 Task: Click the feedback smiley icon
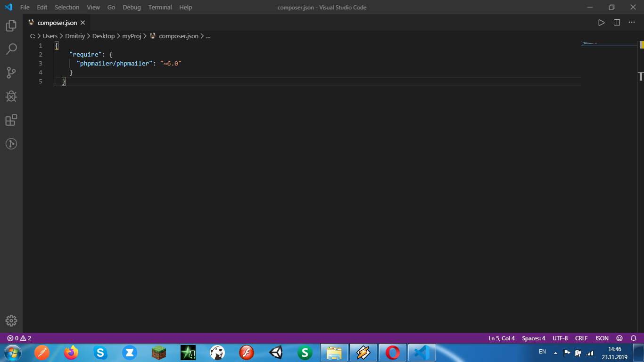click(x=619, y=338)
